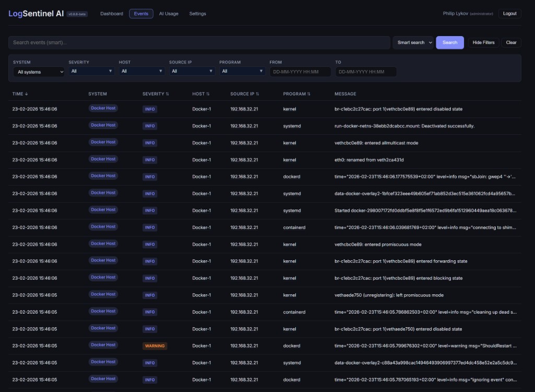Clear all filters with the Clear button
The width and height of the screenshot is (535, 392).
(x=511, y=42)
